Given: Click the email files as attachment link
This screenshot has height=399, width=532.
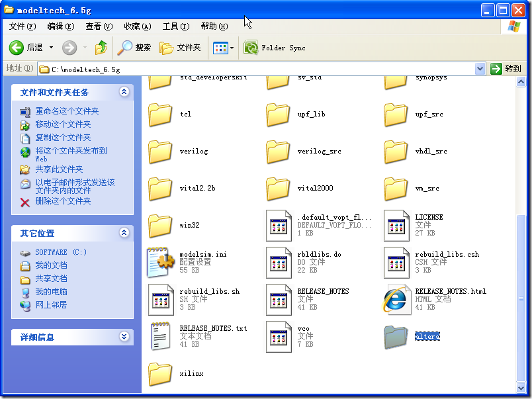Looking at the screenshot, I should [75, 187].
